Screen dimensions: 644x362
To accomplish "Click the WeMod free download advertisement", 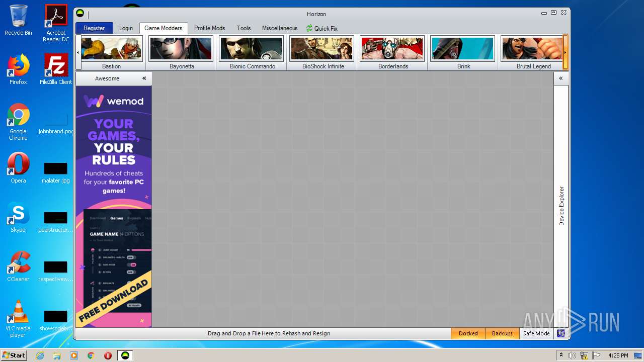I will [114, 207].
